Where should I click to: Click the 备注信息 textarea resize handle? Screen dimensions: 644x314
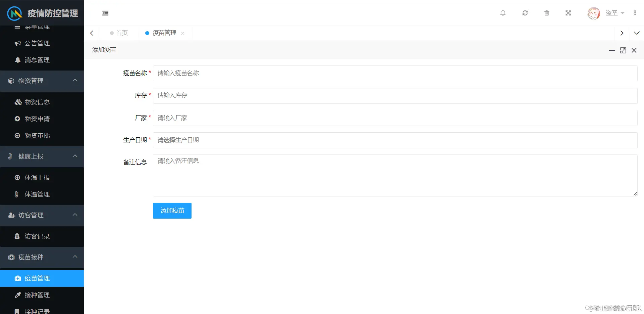635,194
